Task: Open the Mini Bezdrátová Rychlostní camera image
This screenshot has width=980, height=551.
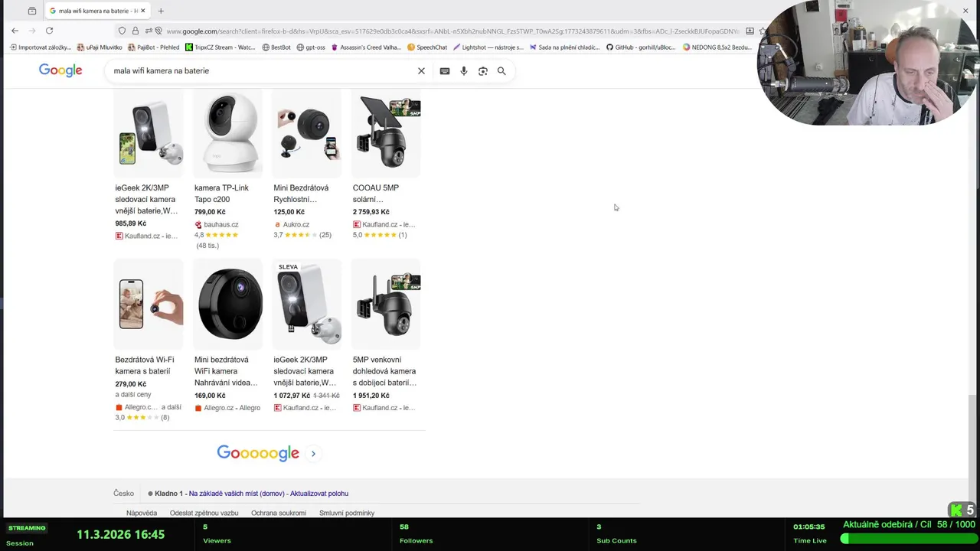Action: [307, 133]
